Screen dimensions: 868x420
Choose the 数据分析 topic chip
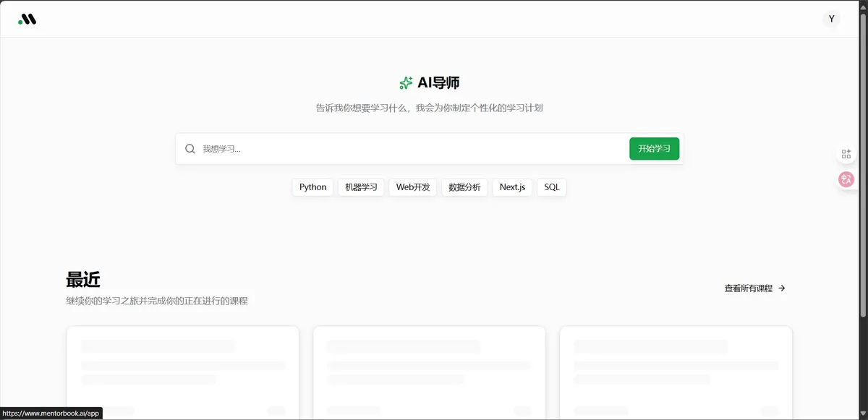(464, 187)
